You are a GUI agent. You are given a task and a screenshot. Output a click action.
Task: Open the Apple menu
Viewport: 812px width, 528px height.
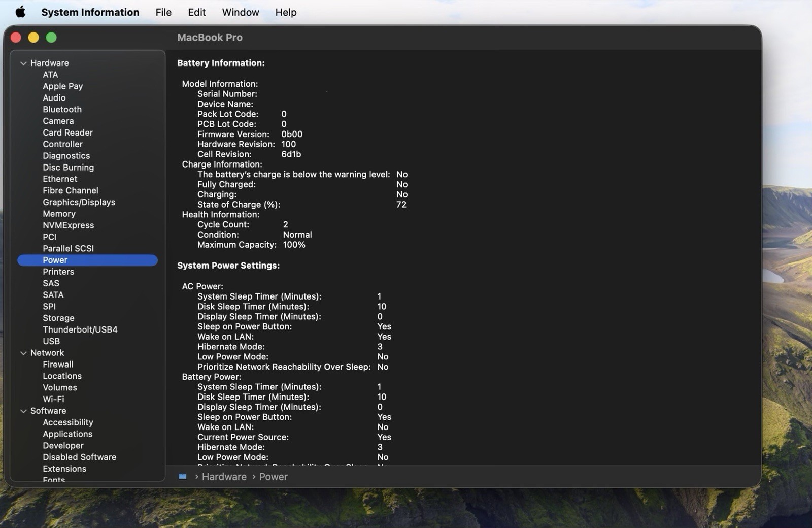pyautogui.click(x=20, y=12)
